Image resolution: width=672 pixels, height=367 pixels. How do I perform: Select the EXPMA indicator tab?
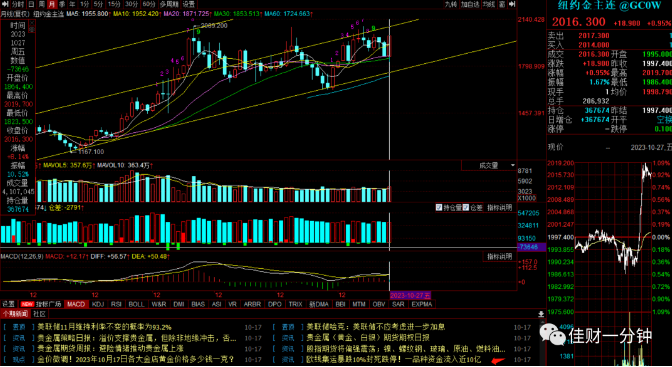pyautogui.click(x=422, y=304)
